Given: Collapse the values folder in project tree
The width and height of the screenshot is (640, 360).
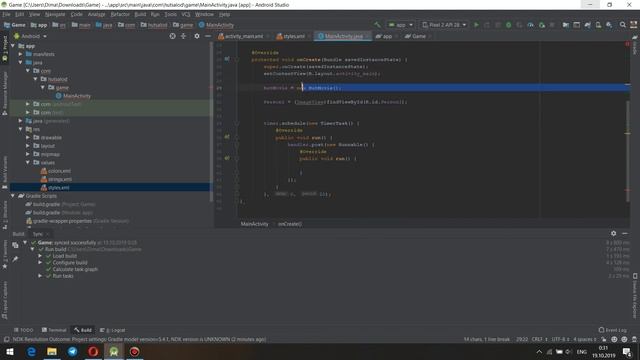Looking at the screenshot, I should coord(28,162).
